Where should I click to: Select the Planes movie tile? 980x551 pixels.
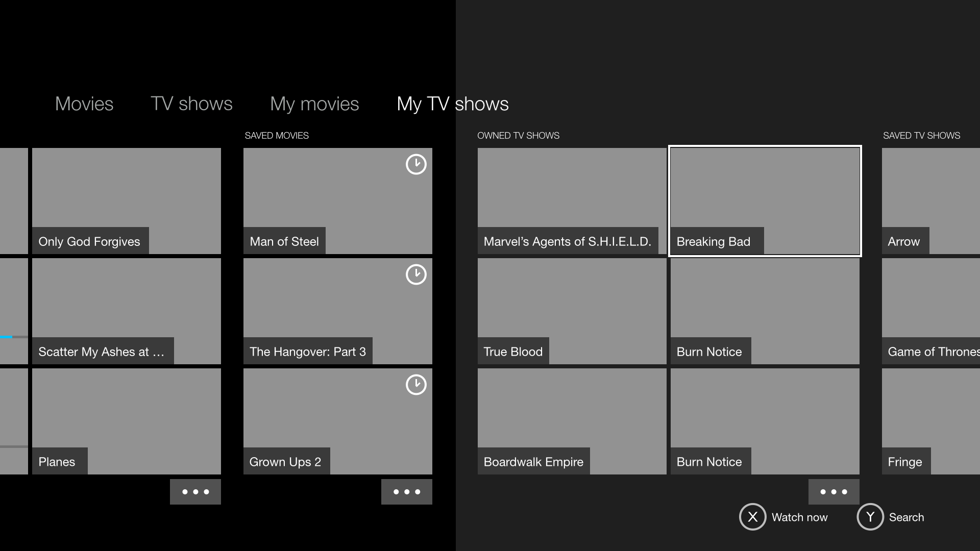(x=127, y=421)
